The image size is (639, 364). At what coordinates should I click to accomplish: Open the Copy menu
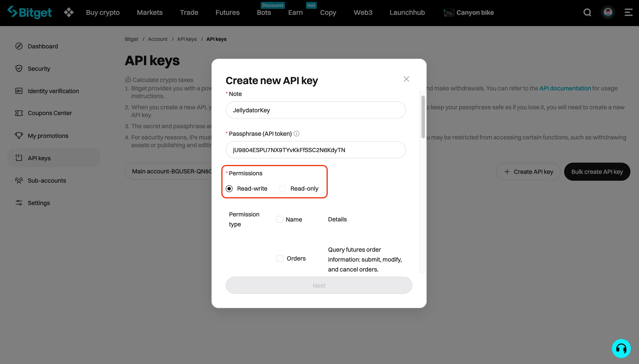[328, 12]
